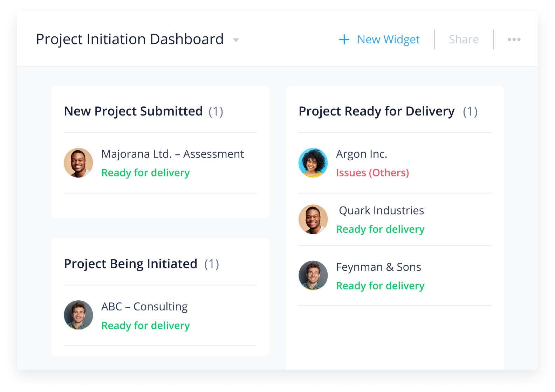Click the Project Ready for Delivery widget title
Screen dimensions: 555x392
(377, 111)
